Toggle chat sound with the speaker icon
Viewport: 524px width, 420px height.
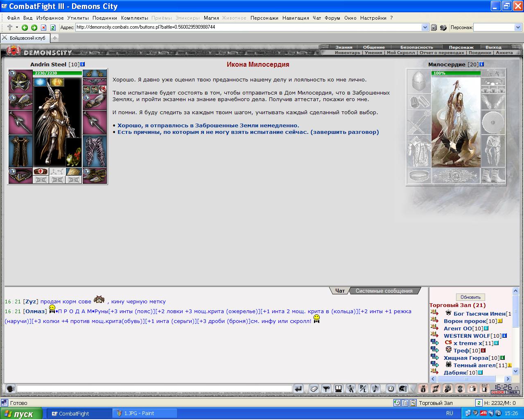[x=375, y=389]
